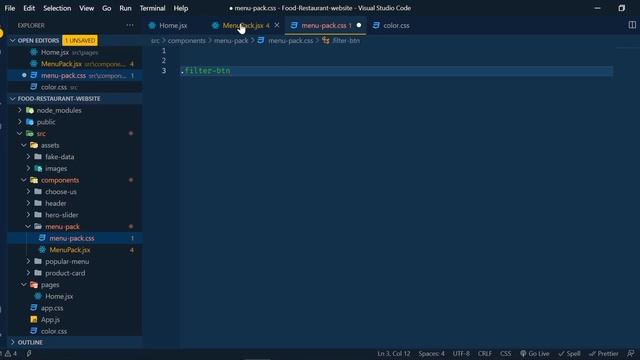
Task: Open the Terminal menu
Action: pos(152,8)
